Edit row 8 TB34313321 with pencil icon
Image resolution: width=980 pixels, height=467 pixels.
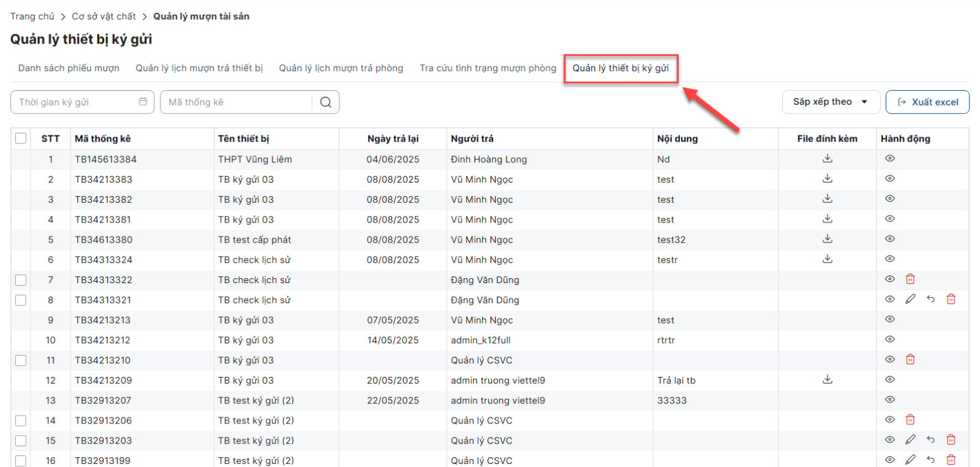910,299
